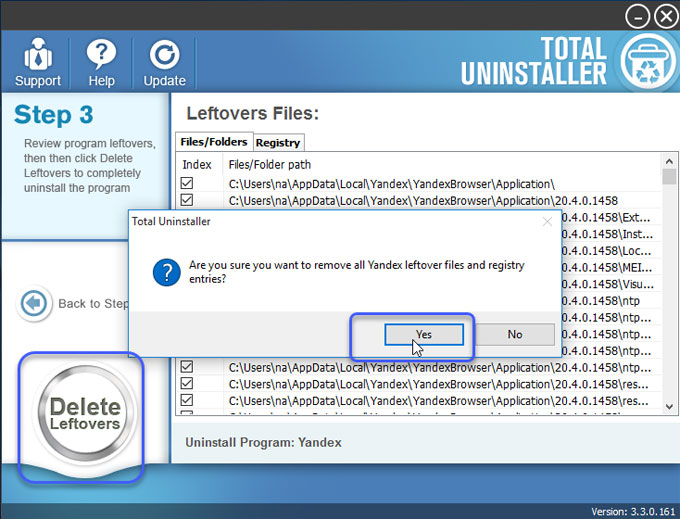Click the Leftovers Files heading
The image size is (680, 519).
(253, 114)
